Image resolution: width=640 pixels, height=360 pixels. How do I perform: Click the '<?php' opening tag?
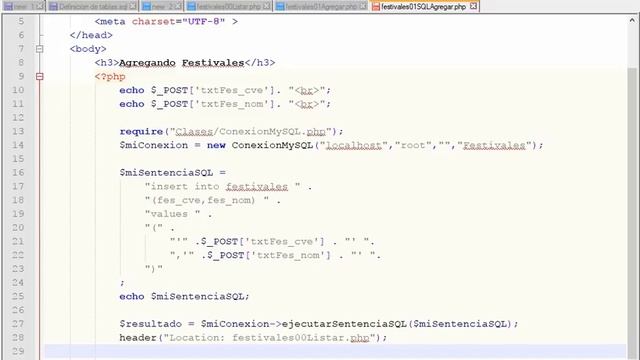(x=110, y=76)
